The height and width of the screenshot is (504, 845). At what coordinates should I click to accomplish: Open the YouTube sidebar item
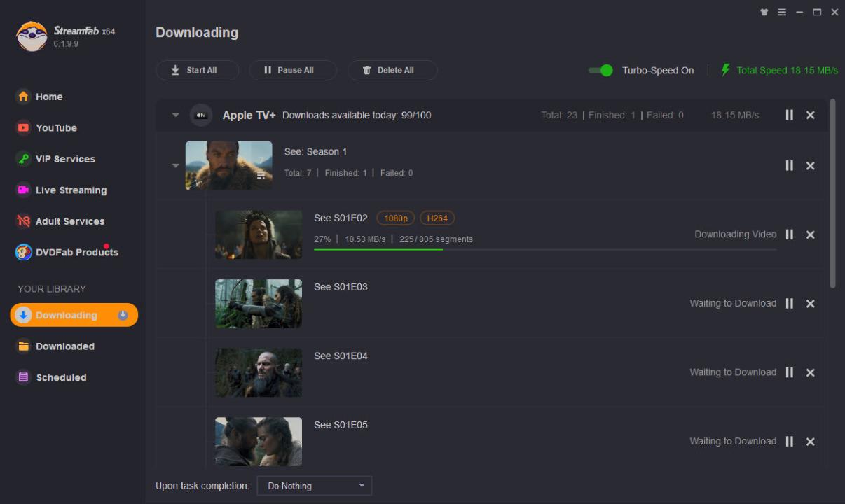[56, 128]
